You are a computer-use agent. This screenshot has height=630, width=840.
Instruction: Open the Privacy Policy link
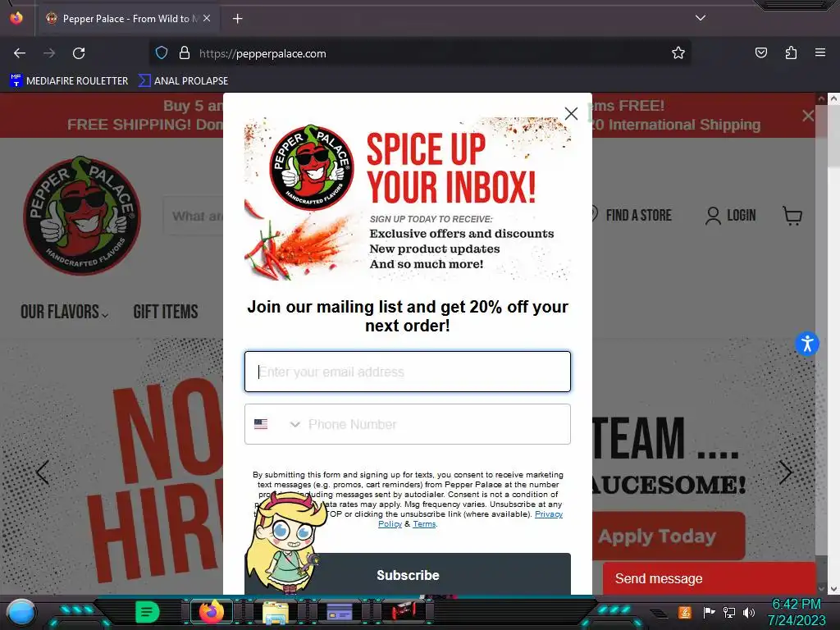[x=549, y=514]
